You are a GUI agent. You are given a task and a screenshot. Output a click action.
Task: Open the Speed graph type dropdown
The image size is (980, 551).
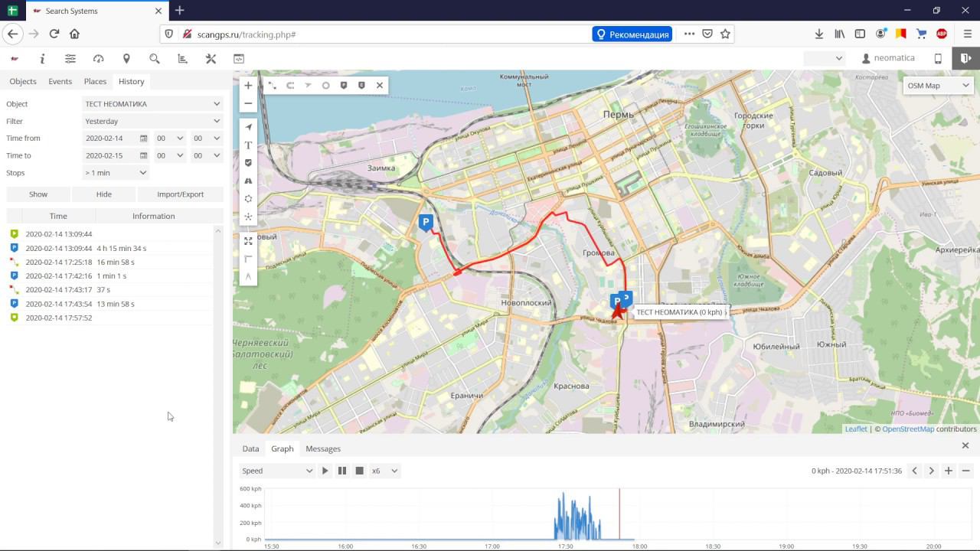(276, 471)
